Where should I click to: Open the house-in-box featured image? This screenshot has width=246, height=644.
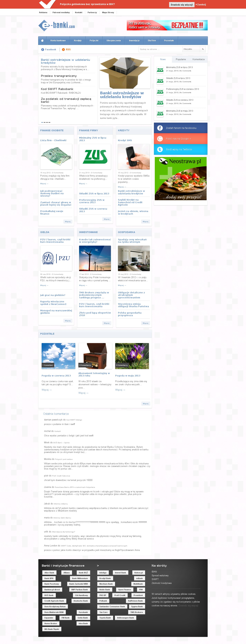click(125, 73)
